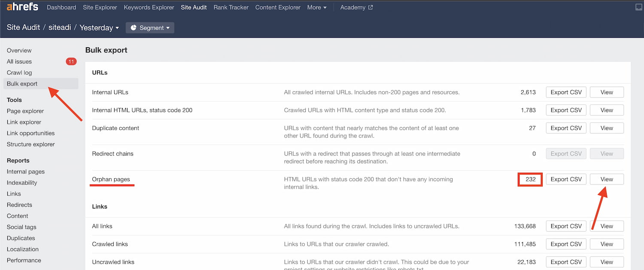644x270 pixels.
Task: Go to the Indexability report
Action: click(22, 183)
